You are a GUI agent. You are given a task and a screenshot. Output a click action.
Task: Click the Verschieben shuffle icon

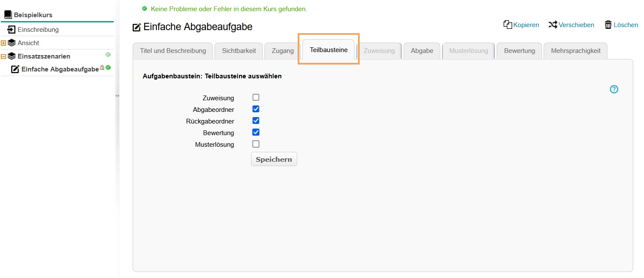pos(553,25)
